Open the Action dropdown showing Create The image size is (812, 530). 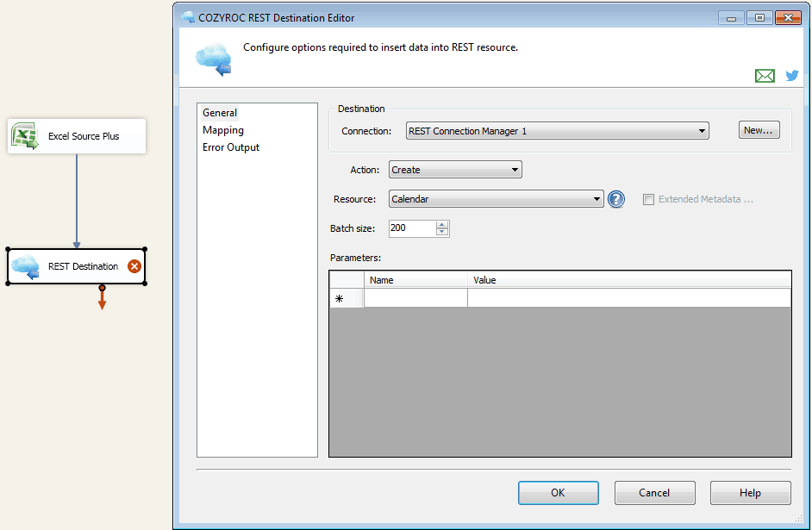click(455, 170)
